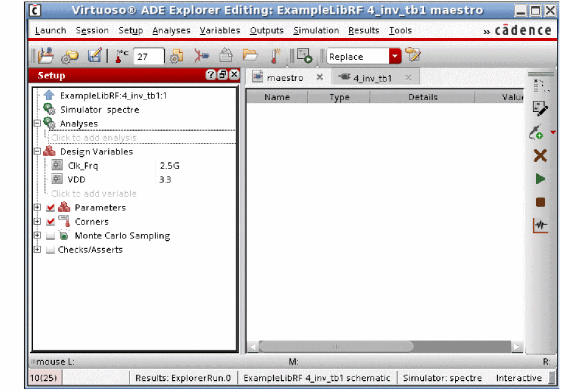Screen dimensions: 562x392
Task: Disable the Corners checkbox
Action: 50,222
